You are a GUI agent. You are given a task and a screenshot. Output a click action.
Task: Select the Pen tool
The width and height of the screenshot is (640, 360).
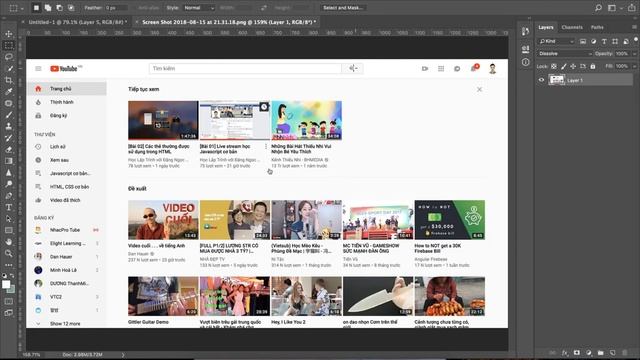point(9,196)
